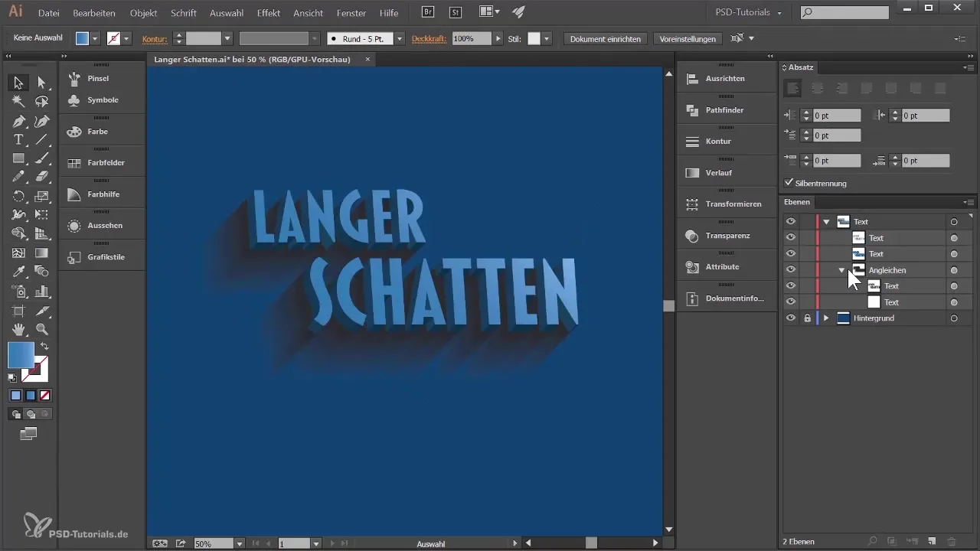Select the Magic Wand tool
The height and width of the screenshot is (551, 980).
(x=18, y=101)
